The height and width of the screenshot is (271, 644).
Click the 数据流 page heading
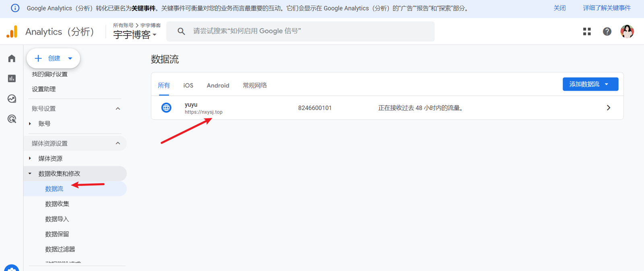coord(165,59)
